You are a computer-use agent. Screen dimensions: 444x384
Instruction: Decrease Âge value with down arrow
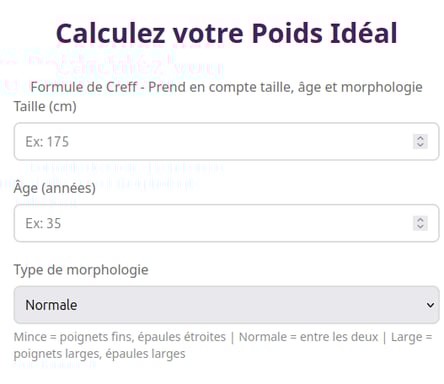[420, 227]
